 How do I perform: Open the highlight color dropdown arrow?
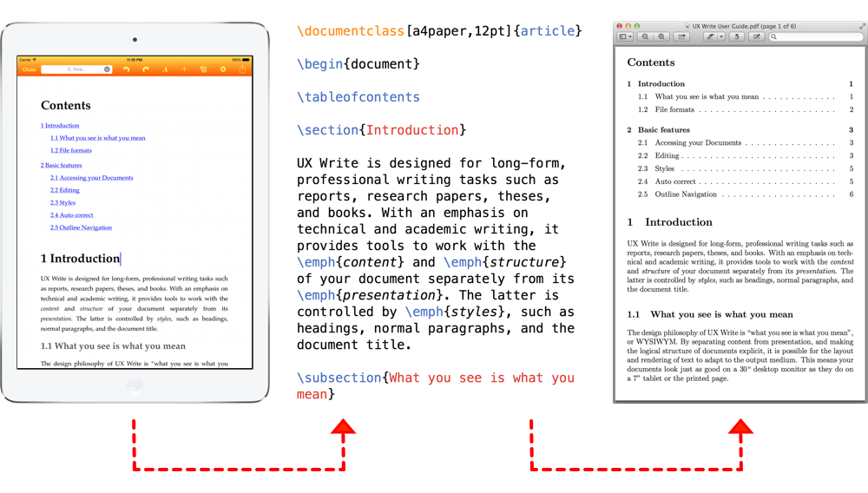click(721, 36)
